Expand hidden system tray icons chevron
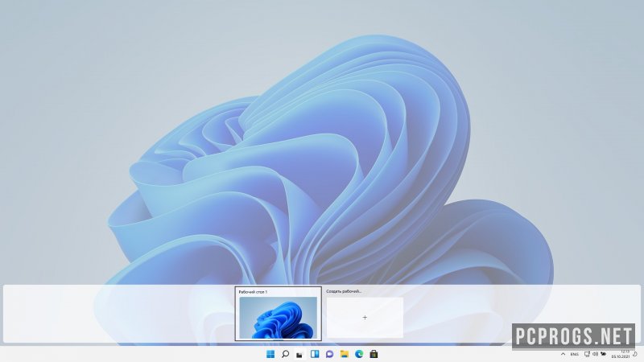The image size is (644, 362). click(x=563, y=354)
